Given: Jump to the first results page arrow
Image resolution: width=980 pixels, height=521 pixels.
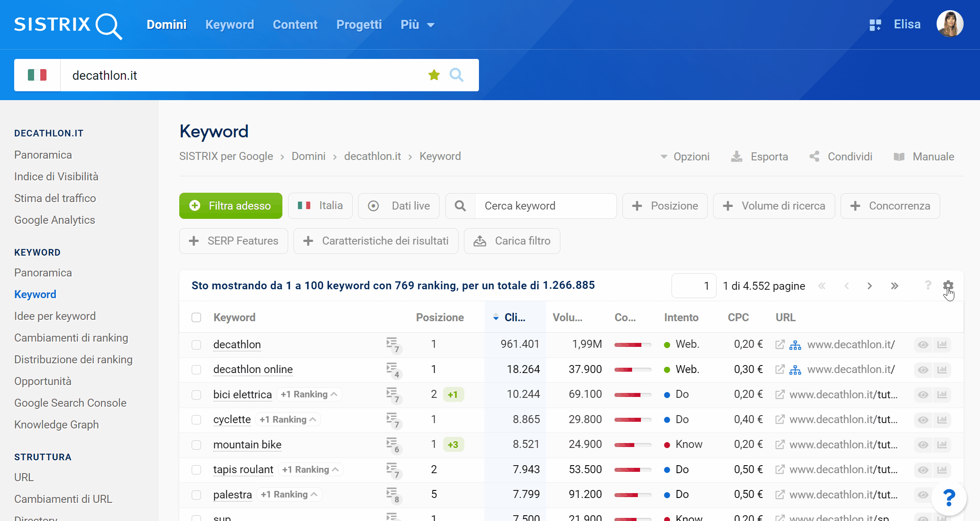Looking at the screenshot, I should [822, 286].
